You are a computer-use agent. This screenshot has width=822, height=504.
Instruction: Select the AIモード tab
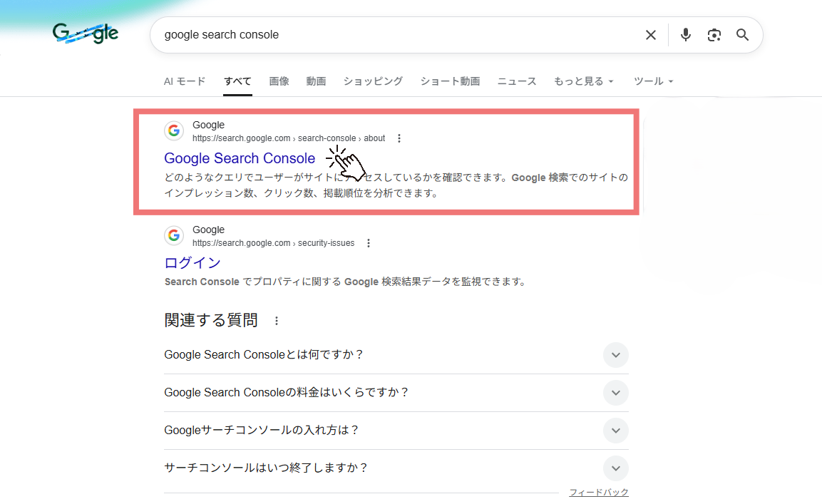[184, 81]
